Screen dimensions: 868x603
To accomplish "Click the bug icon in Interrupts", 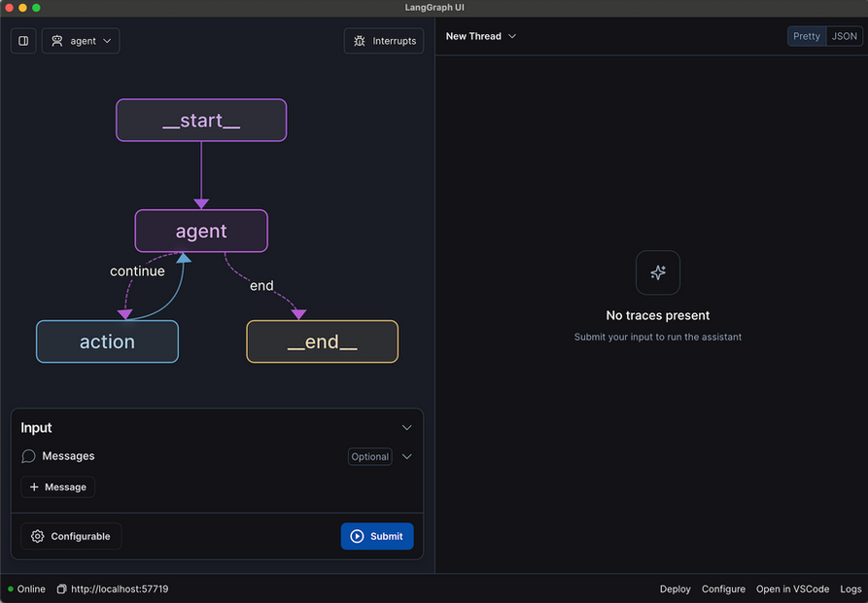I will [360, 41].
